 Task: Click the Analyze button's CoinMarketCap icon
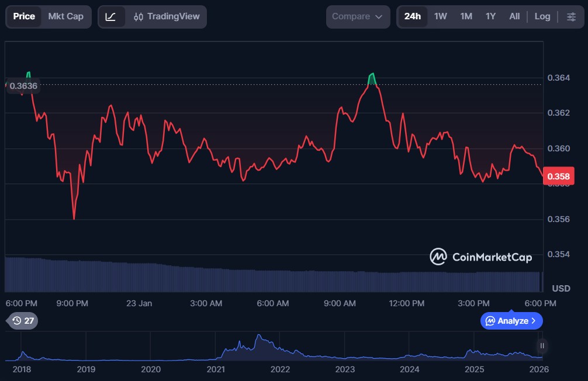point(490,321)
